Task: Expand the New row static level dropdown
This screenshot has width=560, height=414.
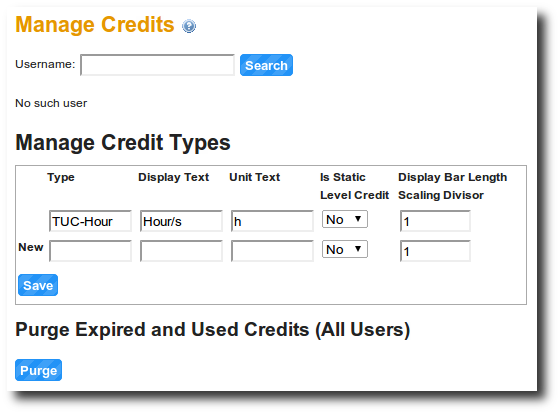Action: coord(345,249)
